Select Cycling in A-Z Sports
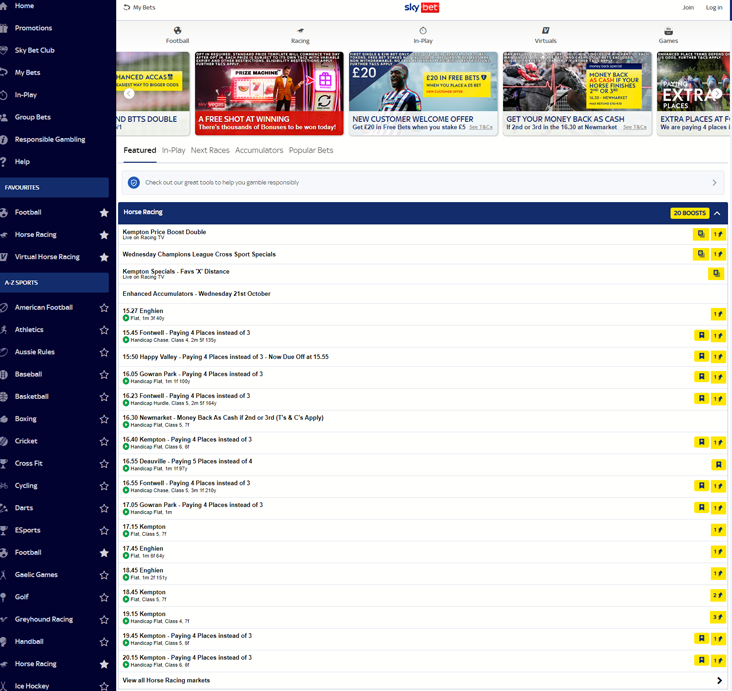732x691 pixels. (x=26, y=486)
